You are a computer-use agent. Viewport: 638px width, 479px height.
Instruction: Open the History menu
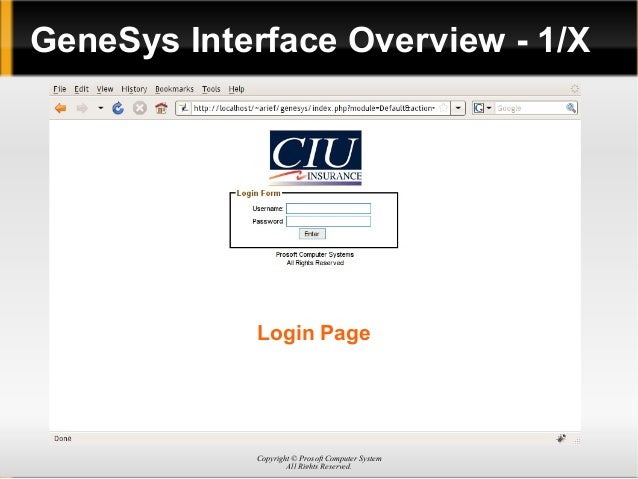134,89
